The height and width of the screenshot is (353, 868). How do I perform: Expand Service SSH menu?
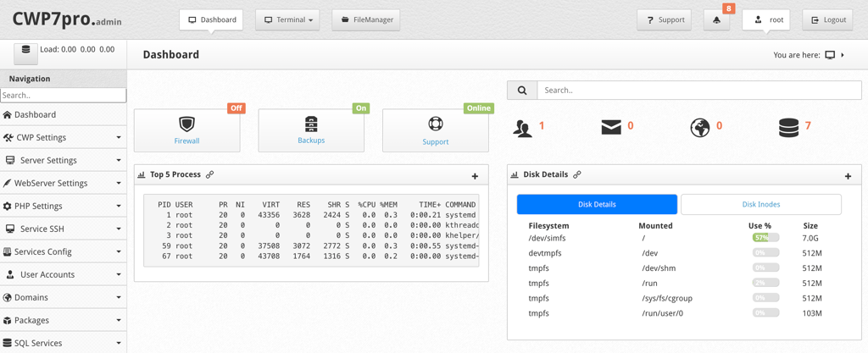pos(63,229)
